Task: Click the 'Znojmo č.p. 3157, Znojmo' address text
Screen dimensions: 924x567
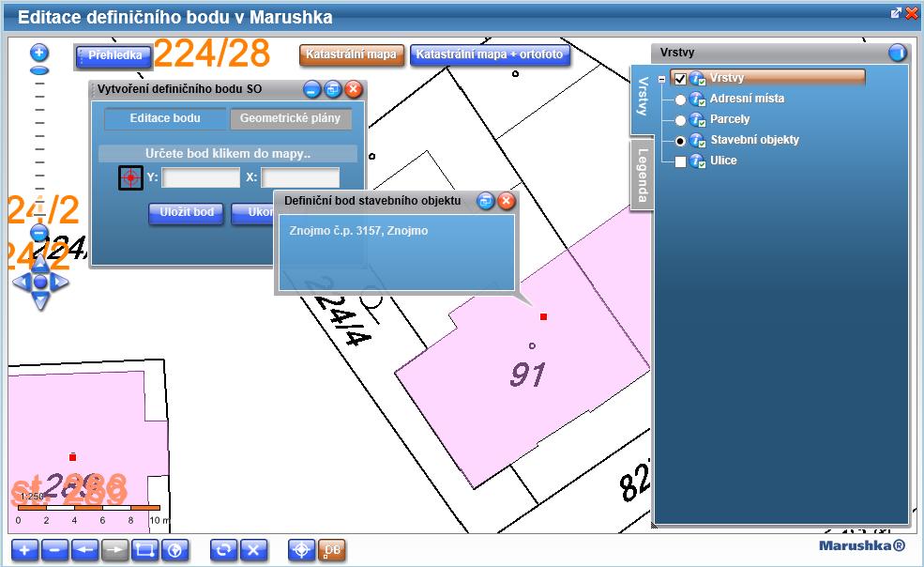Action: [x=358, y=231]
